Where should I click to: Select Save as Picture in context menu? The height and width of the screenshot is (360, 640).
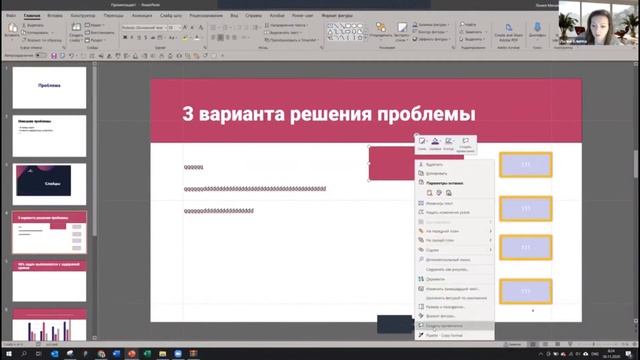pyautogui.click(x=454, y=269)
